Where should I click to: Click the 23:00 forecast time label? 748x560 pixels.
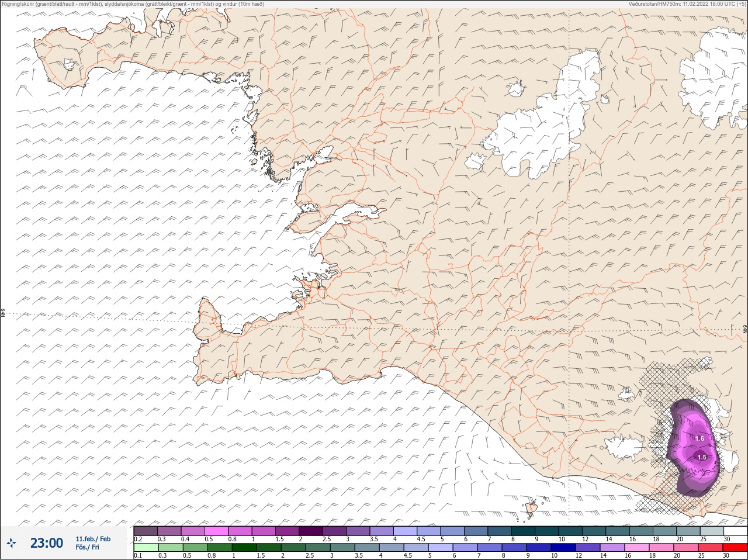[47, 543]
